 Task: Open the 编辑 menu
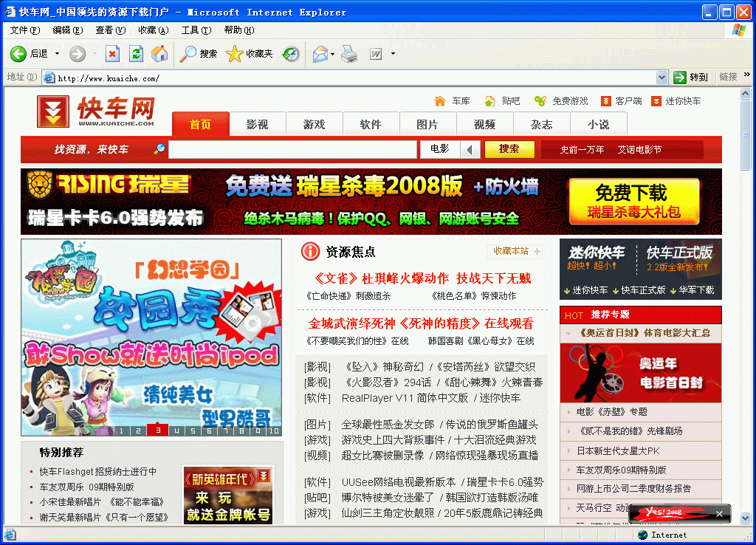pos(67,30)
